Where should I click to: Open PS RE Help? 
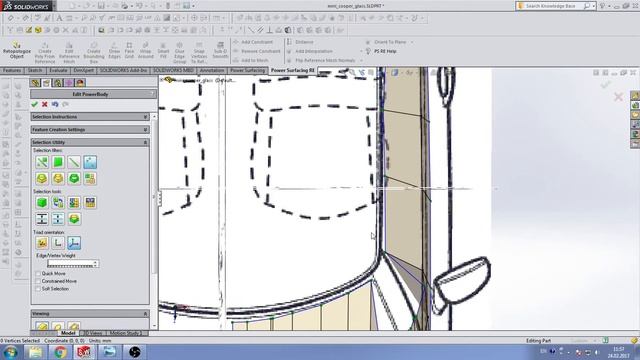[381, 51]
